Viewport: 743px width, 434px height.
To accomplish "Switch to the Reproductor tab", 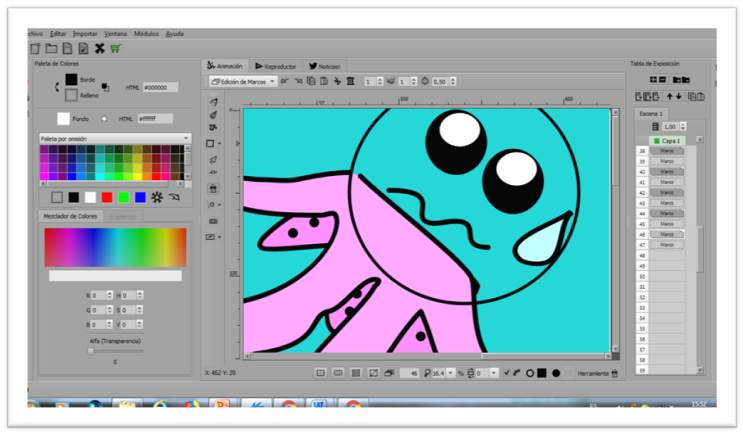I will [x=275, y=66].
